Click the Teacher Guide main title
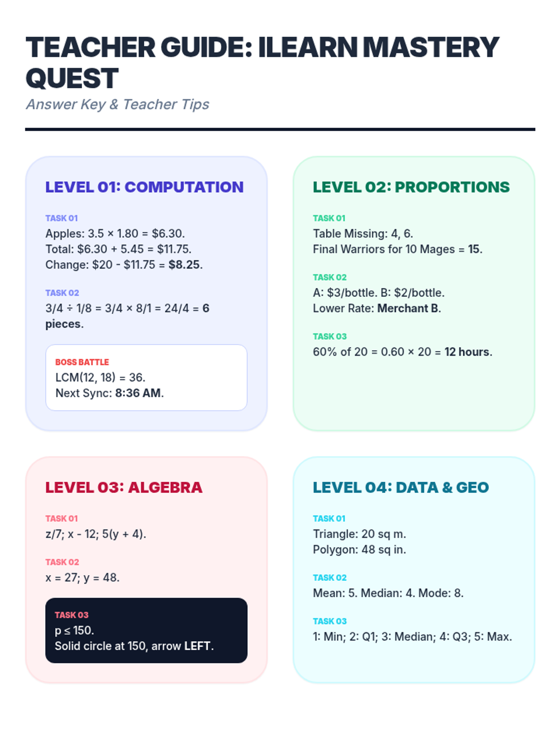 (262, 63)
